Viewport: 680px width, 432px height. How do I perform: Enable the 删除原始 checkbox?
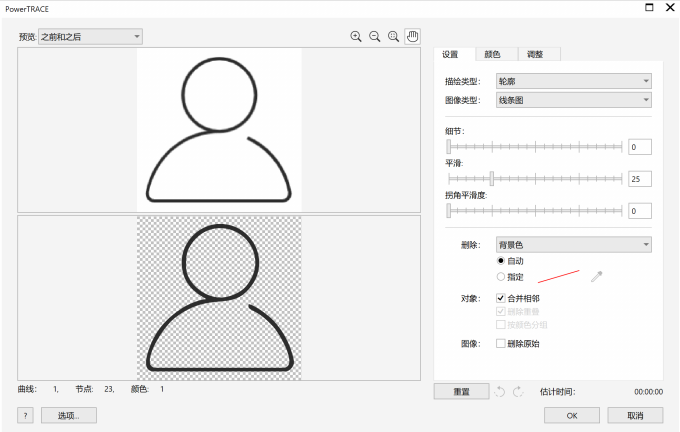pos(500,344)
